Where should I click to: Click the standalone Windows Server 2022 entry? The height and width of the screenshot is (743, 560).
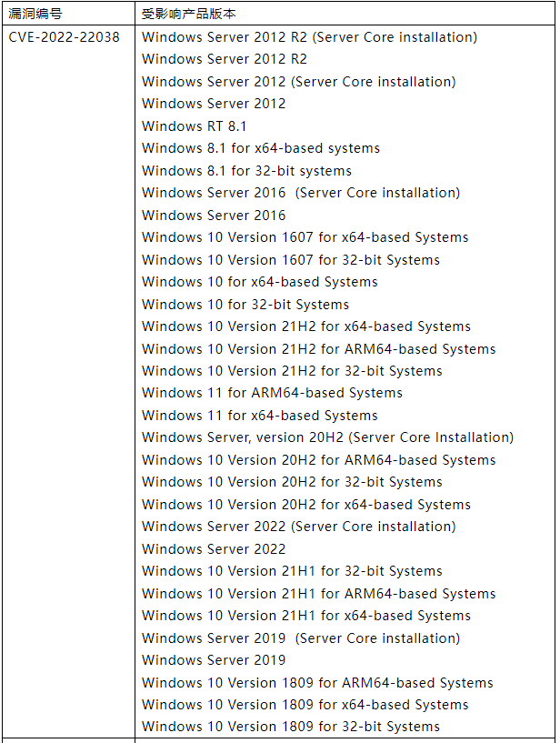[x=214, y=548]
